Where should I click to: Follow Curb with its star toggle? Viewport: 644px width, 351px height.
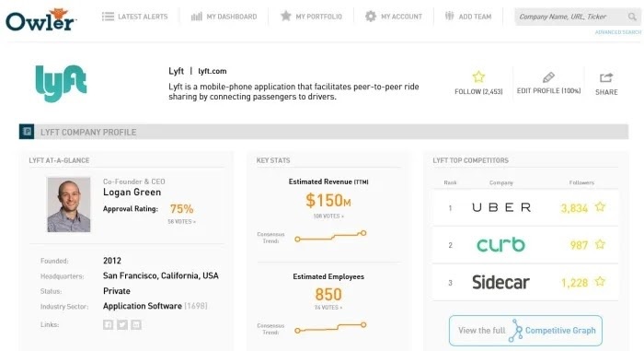(x=600, y=244)
